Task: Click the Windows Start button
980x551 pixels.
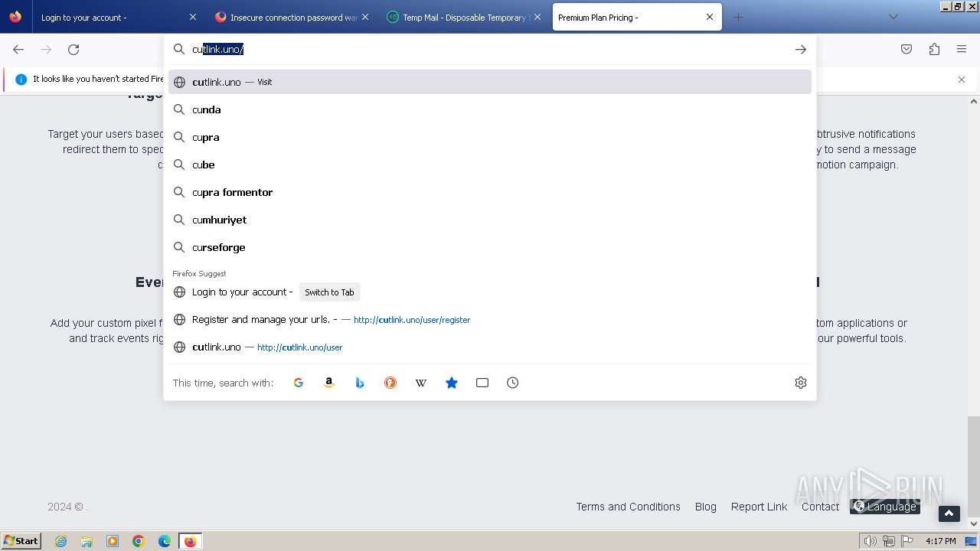Action: coord(21,541)
